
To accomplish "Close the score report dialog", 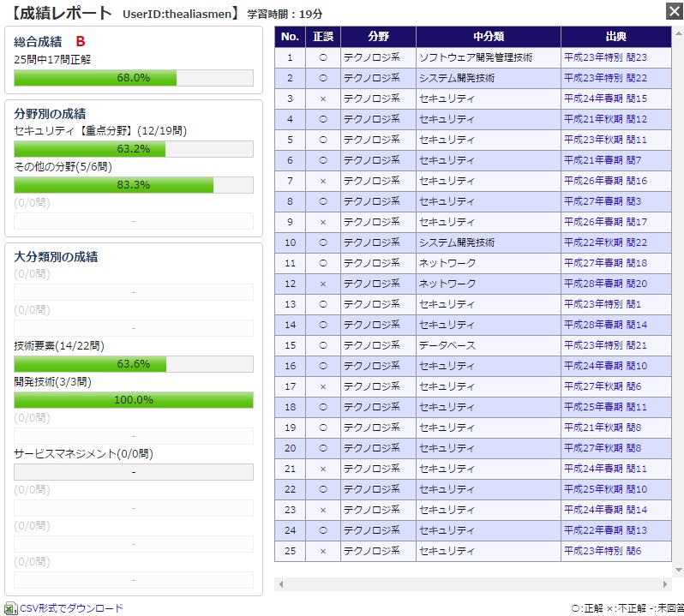I will tap(675, 11).
